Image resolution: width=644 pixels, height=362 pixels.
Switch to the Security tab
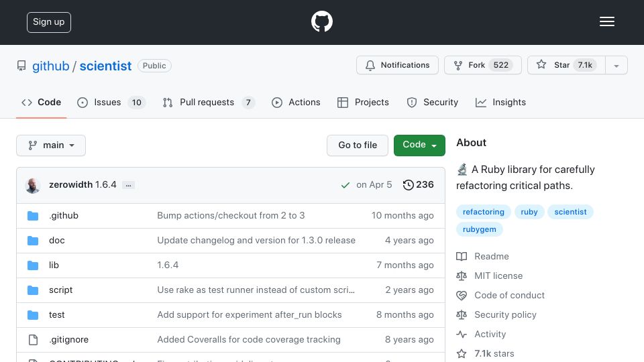coord(432,103)
